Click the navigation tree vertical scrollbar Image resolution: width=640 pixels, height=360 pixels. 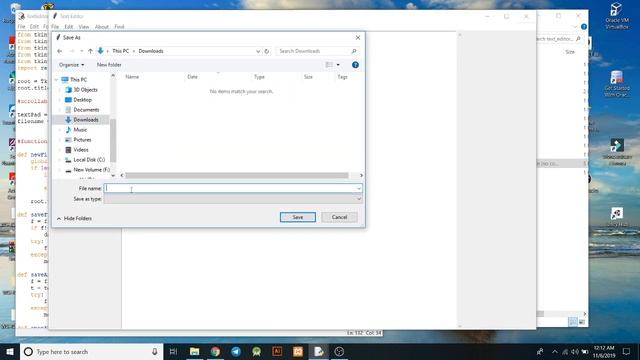[113, 140]
